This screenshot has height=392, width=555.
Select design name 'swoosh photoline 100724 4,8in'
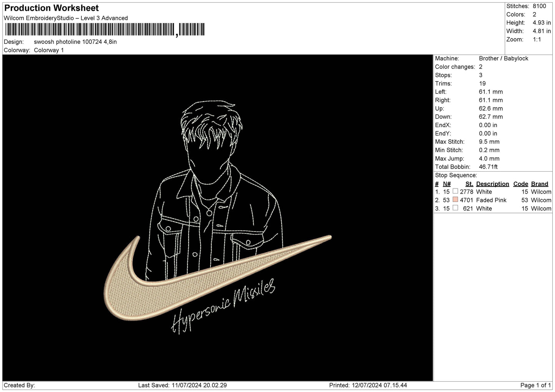[x=75, y=42]
